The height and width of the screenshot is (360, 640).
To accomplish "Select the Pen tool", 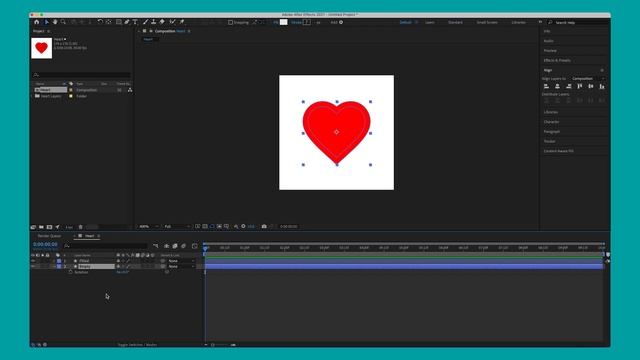I will [x=127, y=22].
